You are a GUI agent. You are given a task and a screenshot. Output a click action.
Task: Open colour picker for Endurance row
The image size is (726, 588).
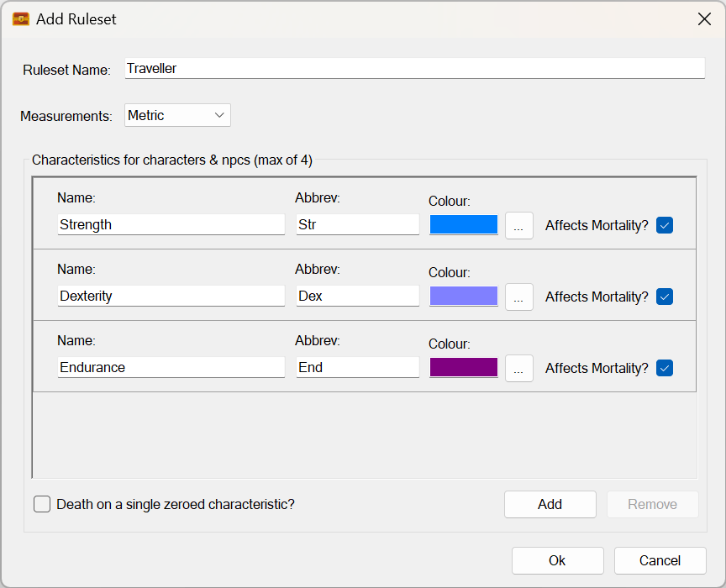coord(518,368)
